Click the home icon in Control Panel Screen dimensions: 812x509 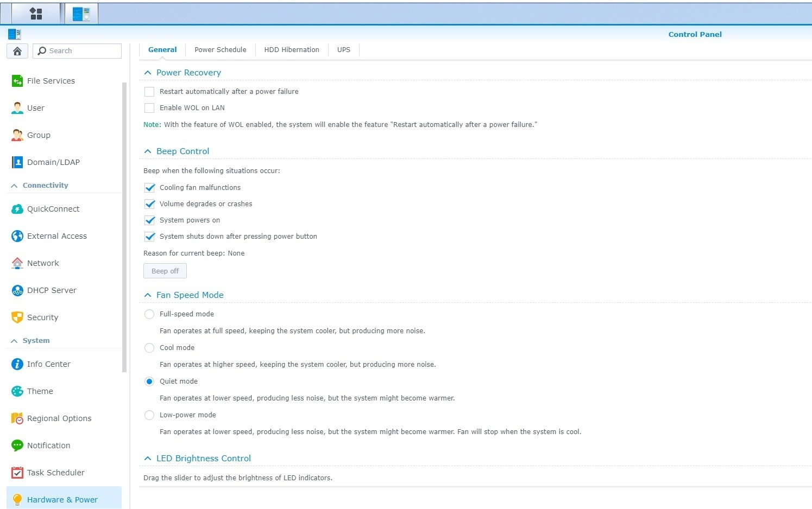click(x=17, y=51)
